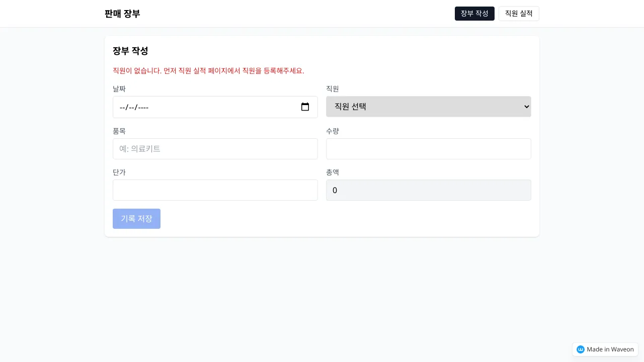644x362 pixels.
Task: Follow the Made in Waveon text link
Action: (x=610, y=349)
